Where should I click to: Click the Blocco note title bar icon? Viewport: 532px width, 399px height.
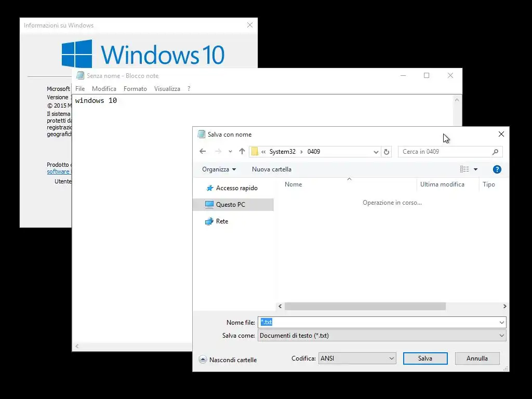[x=80, y=75]
